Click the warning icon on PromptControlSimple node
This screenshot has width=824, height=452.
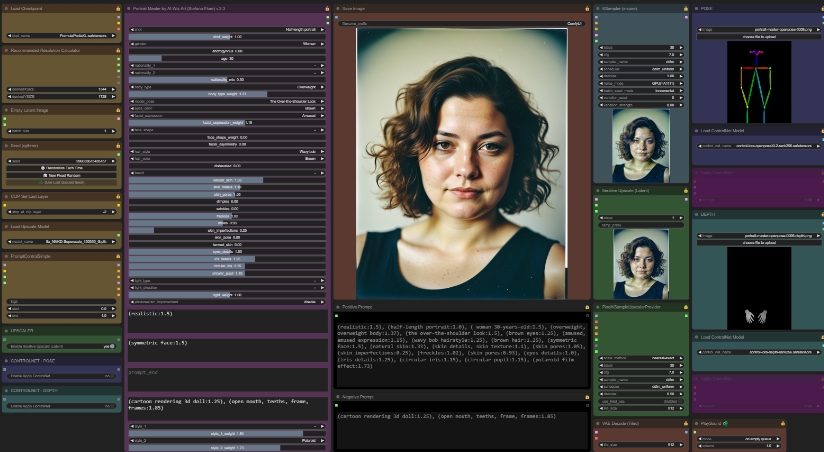coord(119,257)
